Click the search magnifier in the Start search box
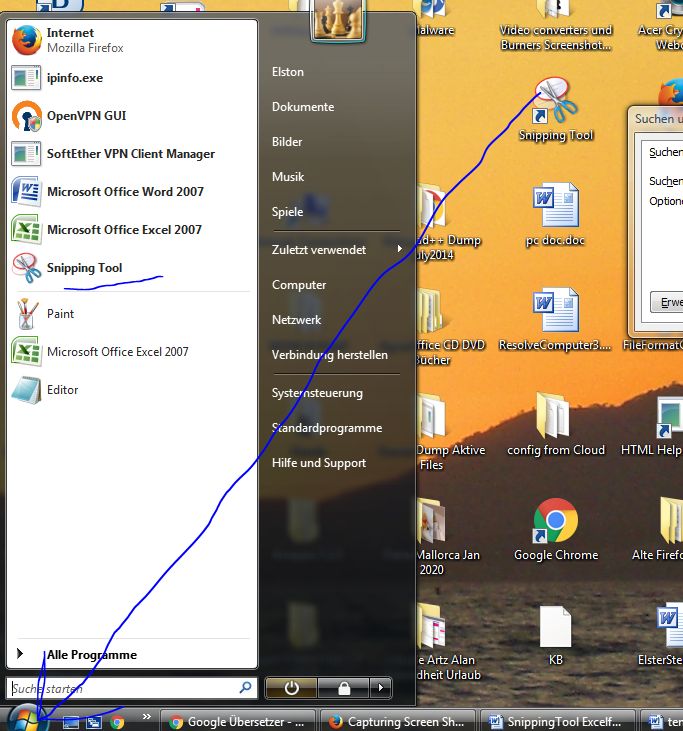 click(x=245, y=687)
